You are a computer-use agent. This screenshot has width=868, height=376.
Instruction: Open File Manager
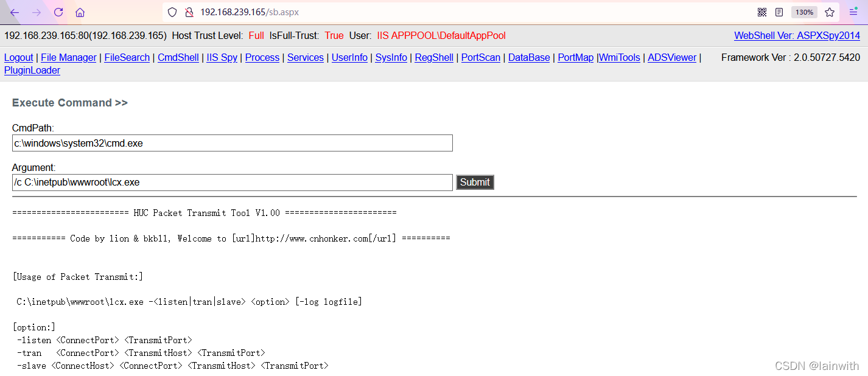[69, 58]
